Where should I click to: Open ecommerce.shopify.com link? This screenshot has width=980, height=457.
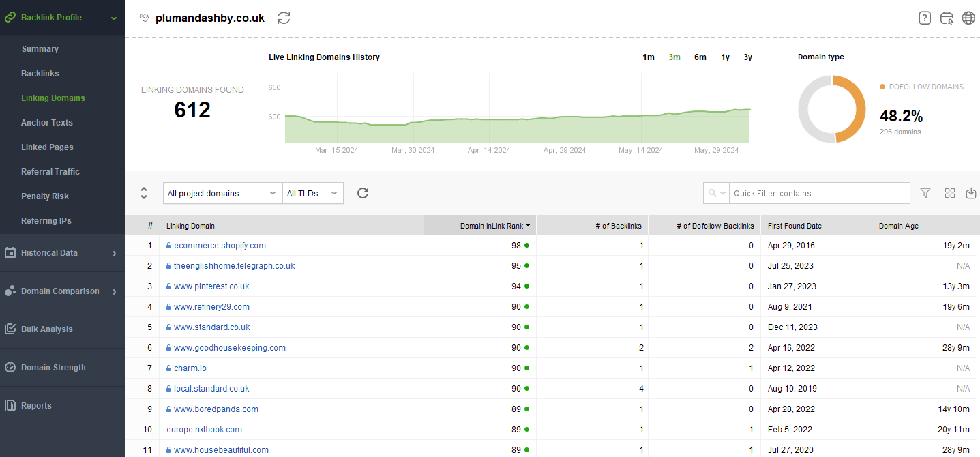[x=220, y=246]
